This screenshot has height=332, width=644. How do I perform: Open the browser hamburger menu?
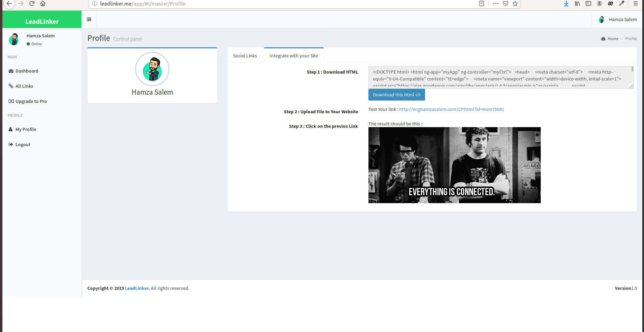(635, 3)
